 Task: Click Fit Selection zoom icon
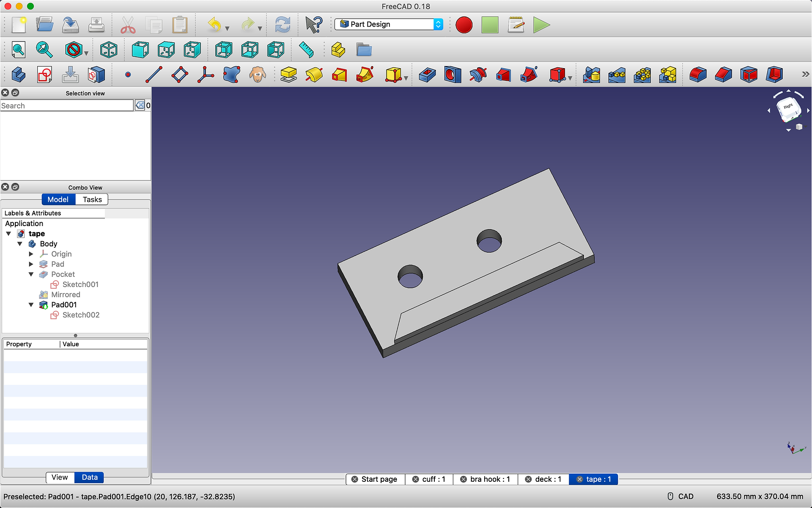tap(44, 50)
